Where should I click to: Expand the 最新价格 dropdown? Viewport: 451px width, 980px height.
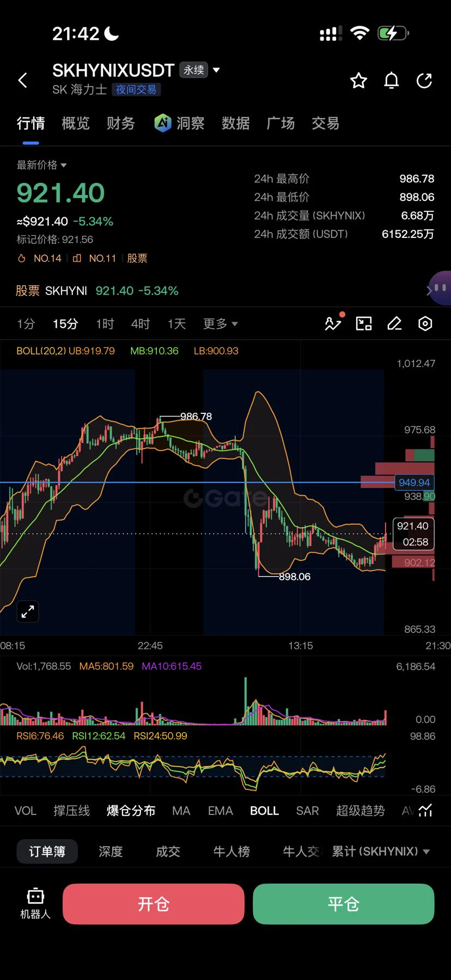pos(41,165)
